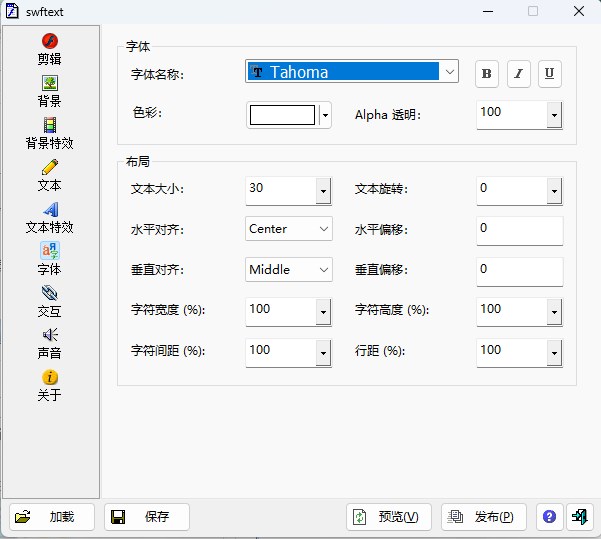The height and width of the screenshot is (539, 601).
Task: Open the 交互 interaction section
Action: (x=49, y=301)
